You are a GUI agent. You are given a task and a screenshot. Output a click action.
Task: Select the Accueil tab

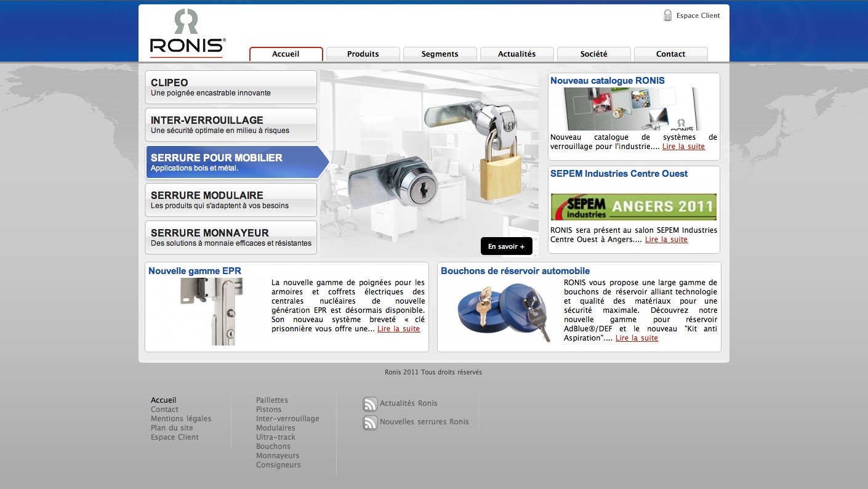click(x=286, y=54)
